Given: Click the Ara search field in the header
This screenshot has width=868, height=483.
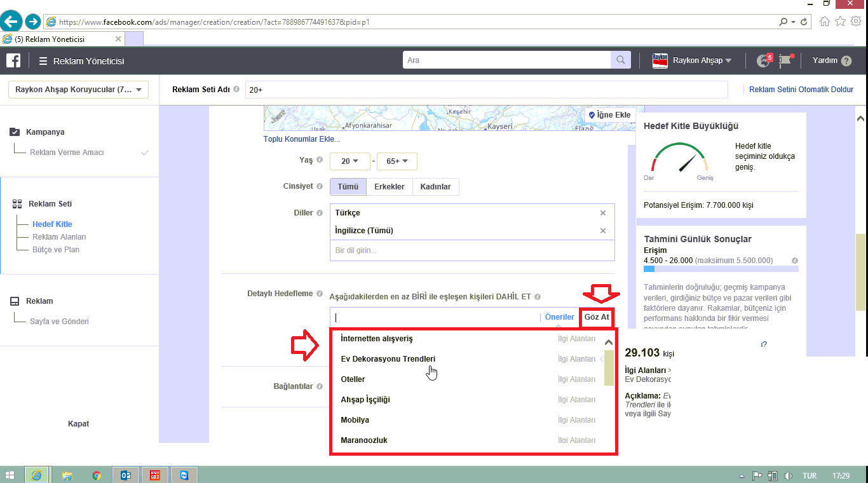Looking at the screenshot, I should point(507,60).
